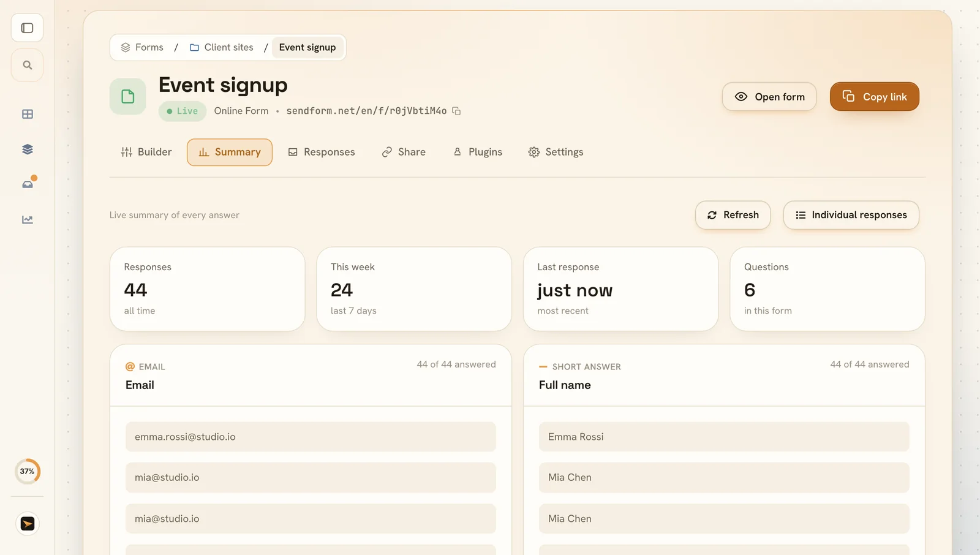Switch to the Responses tab

[x=322, y=152]
